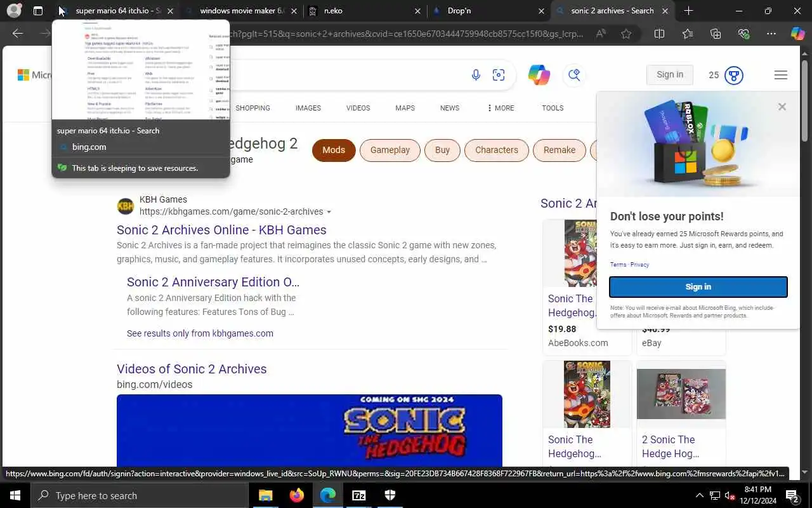This screenshot has width=812, height=508.
Task: Start voice search with microphone icon
Action: click(x=476, y=75)
